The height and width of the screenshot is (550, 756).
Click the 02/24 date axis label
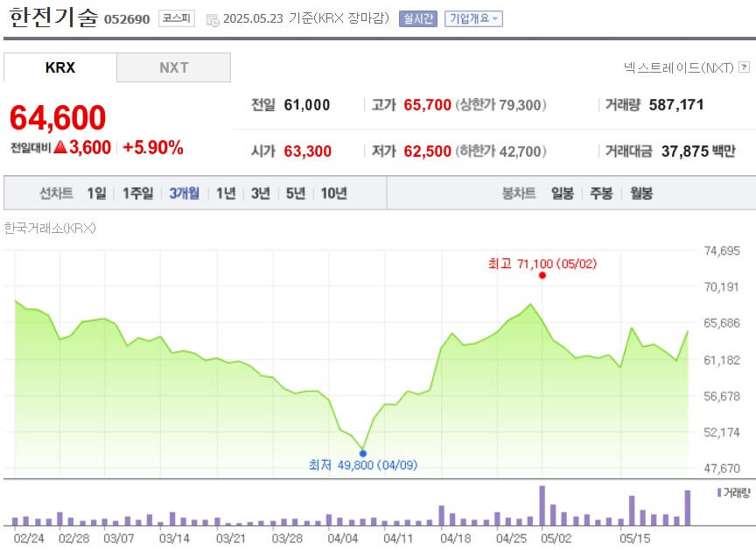point(29,539)
